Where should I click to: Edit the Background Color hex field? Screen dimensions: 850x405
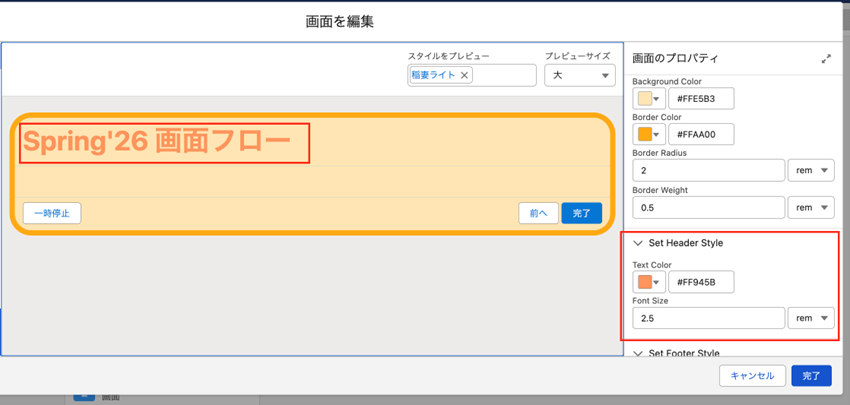(700, 99)
